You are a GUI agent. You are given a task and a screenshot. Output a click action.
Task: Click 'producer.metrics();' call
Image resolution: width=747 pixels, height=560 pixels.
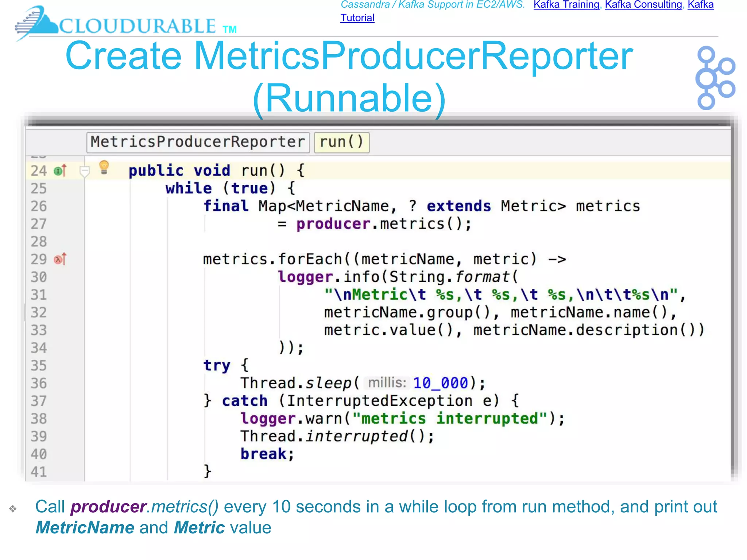tap(384, 224)
